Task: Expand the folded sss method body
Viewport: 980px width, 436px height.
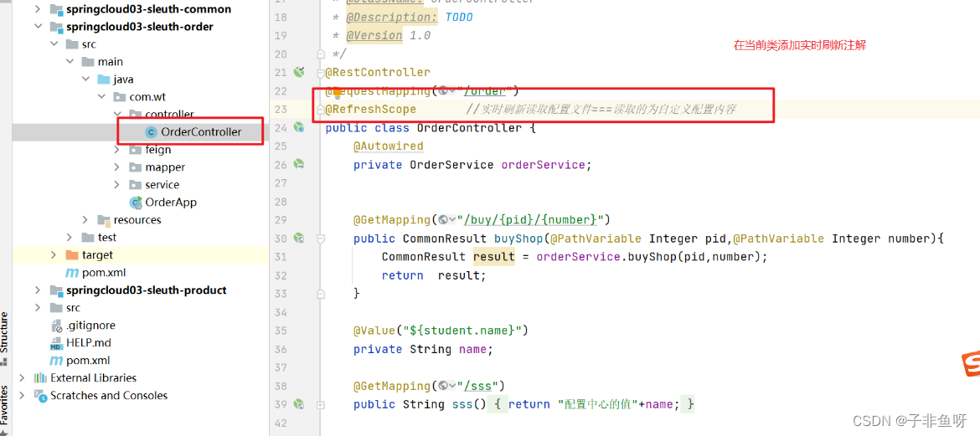Action: point(321,405)
